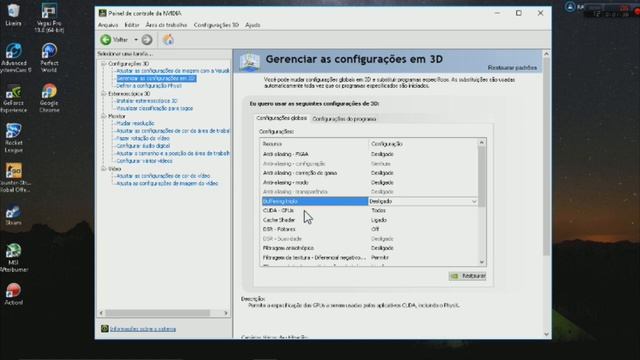
Task: Open Ajustar tamanho e posição da área de trabalho
Action: click(x=173, y=153)
